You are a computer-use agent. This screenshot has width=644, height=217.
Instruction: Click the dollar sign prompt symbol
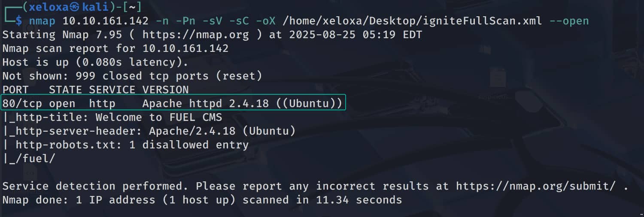coord(19,21)
